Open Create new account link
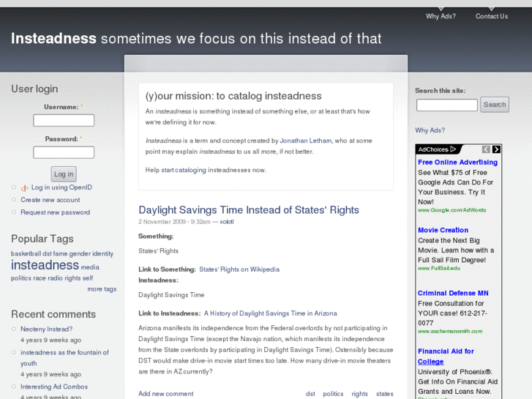Screen dimensions: 532x399 click(x=50, y=200)
